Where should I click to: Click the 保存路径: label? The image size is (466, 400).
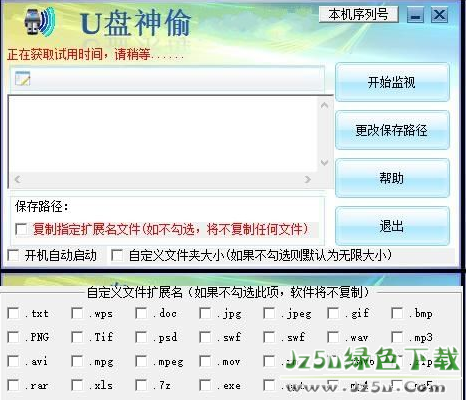click(x=42, y=207)
